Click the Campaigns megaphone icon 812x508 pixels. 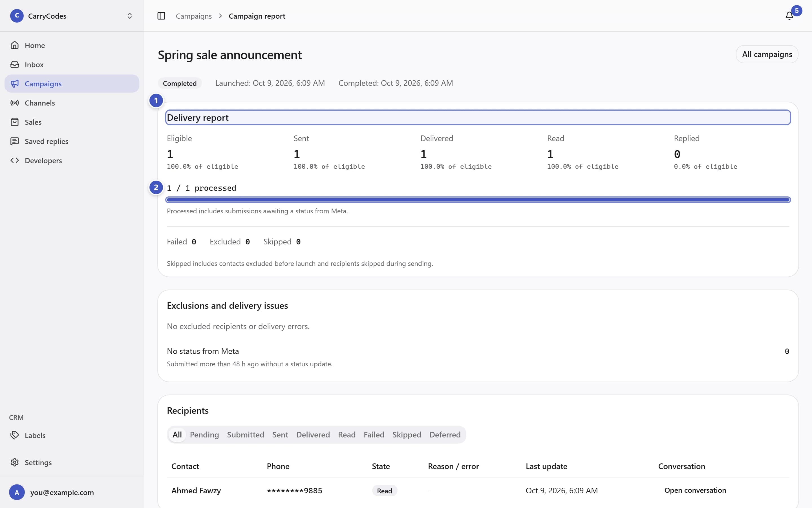pos(14,83)
